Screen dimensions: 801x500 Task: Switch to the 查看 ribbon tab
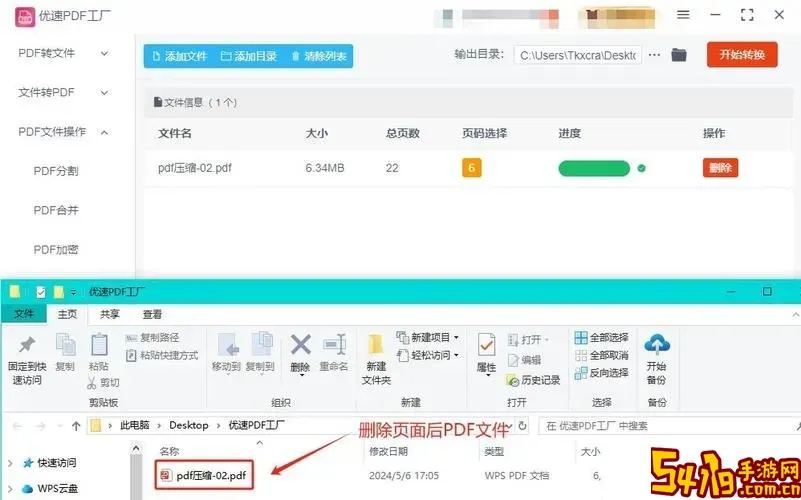pos(152,314)
